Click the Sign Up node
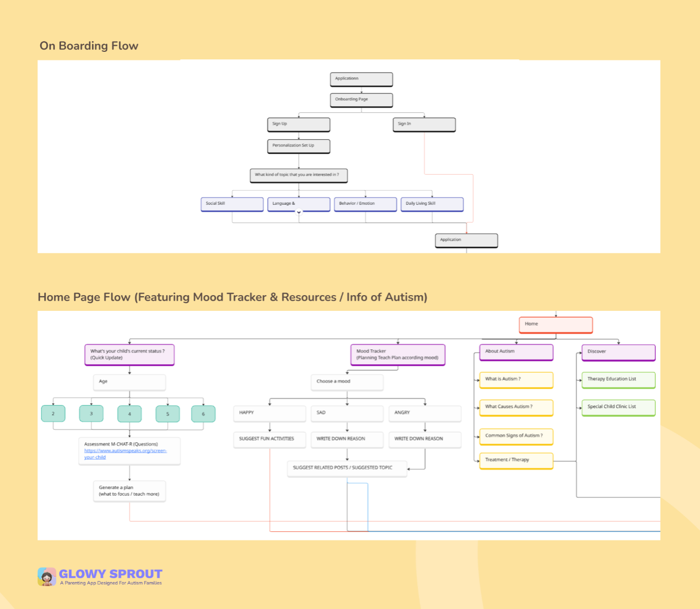This screenshot has width=700, height=609. click(x=299, y=124)
